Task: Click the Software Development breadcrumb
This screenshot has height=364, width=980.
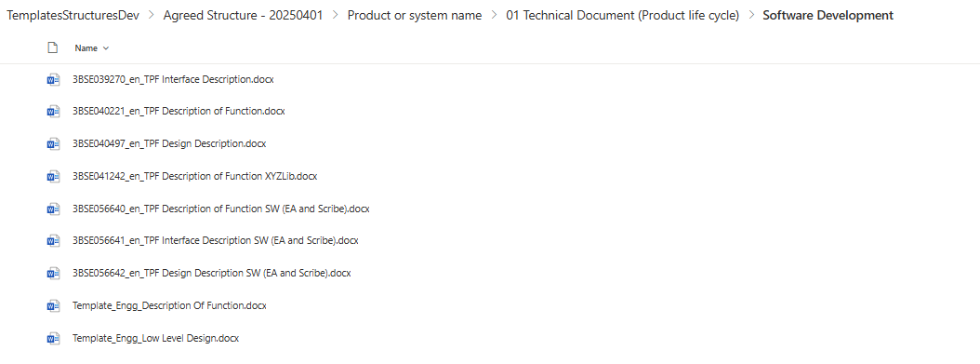Action: click(828, 16)
